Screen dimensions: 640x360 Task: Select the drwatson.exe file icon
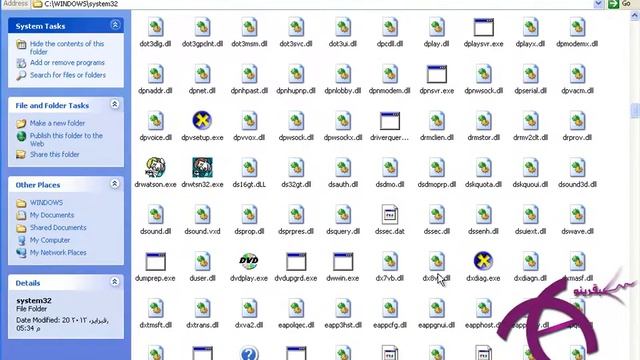pyautogui.click(x=156, y=167)
